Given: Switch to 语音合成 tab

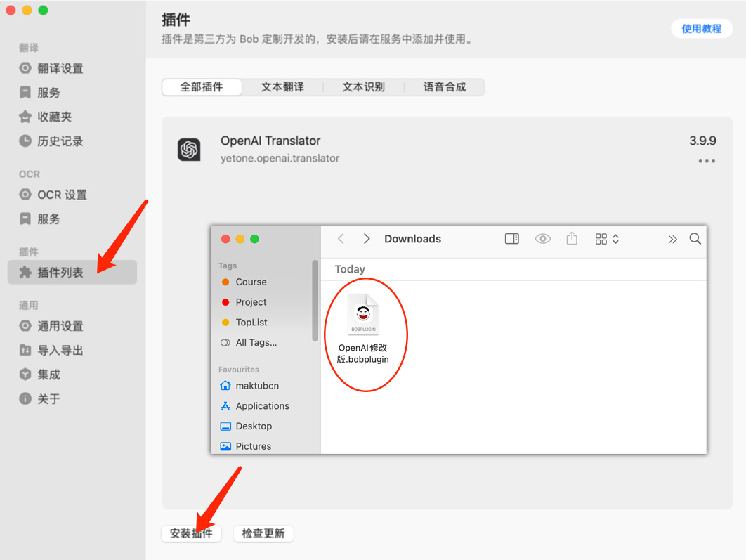Looking at the screenshot, I should click(x=445, y=87).
